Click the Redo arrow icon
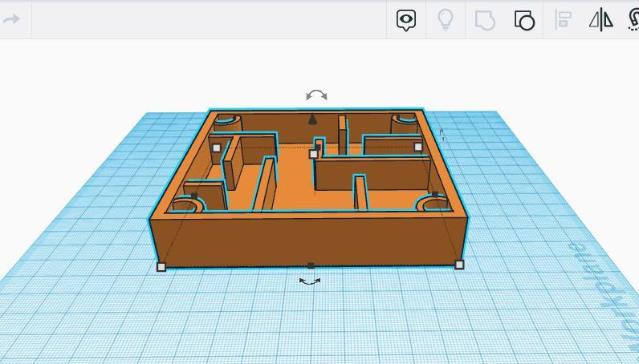Image resolution: width=639 pixels, height=364 pixels. (11, 19)
